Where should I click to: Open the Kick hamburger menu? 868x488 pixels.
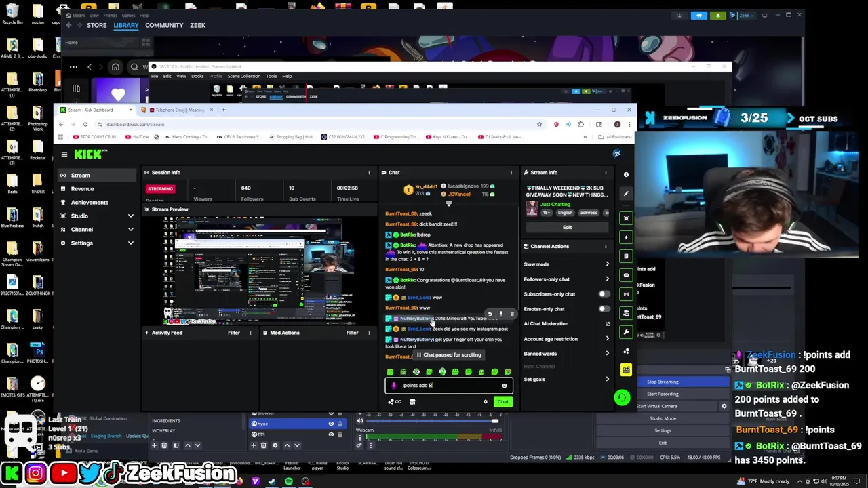[x=64, y=155]
